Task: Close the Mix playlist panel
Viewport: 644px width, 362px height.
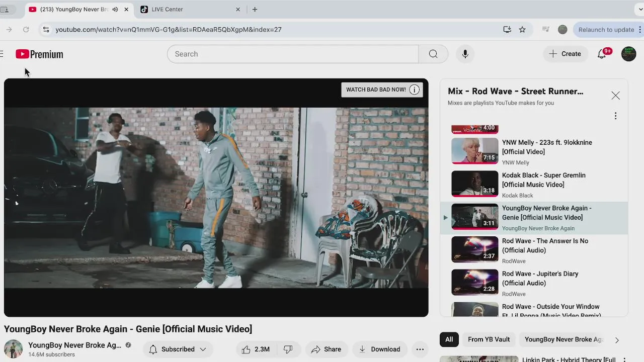Action: click(615, 96)
